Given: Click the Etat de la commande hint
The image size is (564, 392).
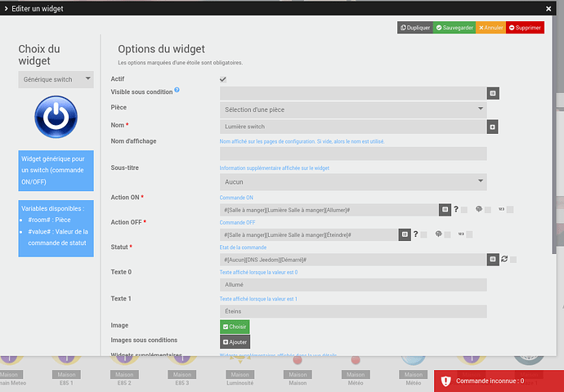Looking at the screenshot, I should (243, 247).
